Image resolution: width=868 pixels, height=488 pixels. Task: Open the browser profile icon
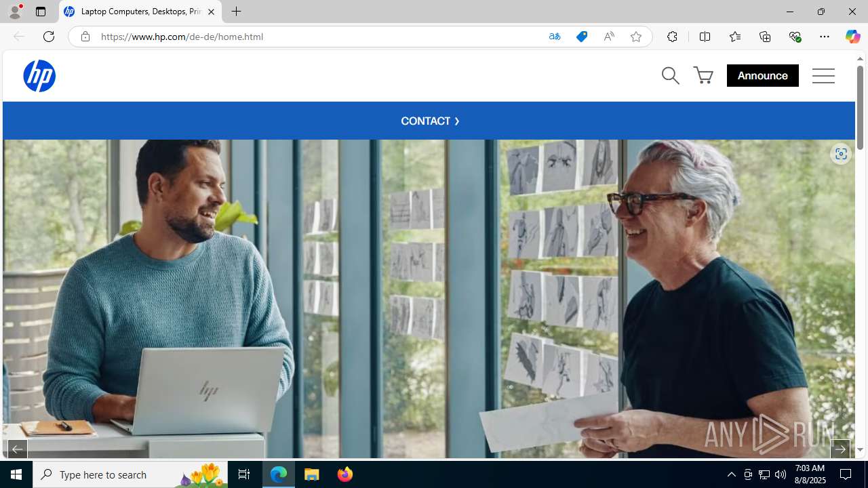point(15,12)
